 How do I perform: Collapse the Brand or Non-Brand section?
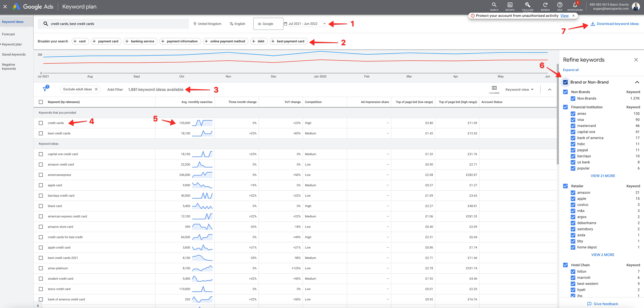coord(637,82)
